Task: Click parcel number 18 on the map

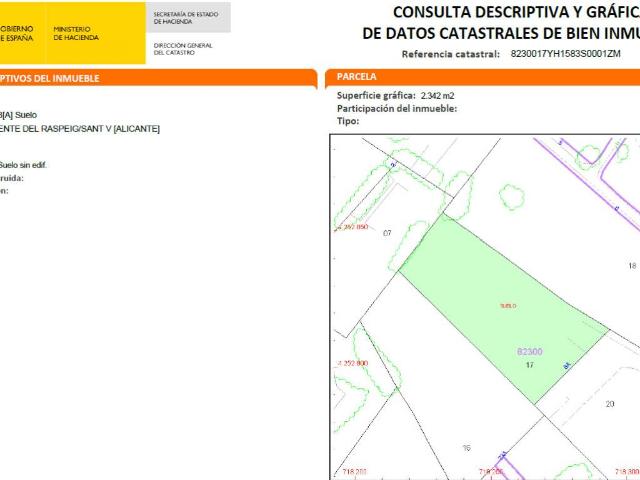Action: pyautogui.click(x=632, y=266)
